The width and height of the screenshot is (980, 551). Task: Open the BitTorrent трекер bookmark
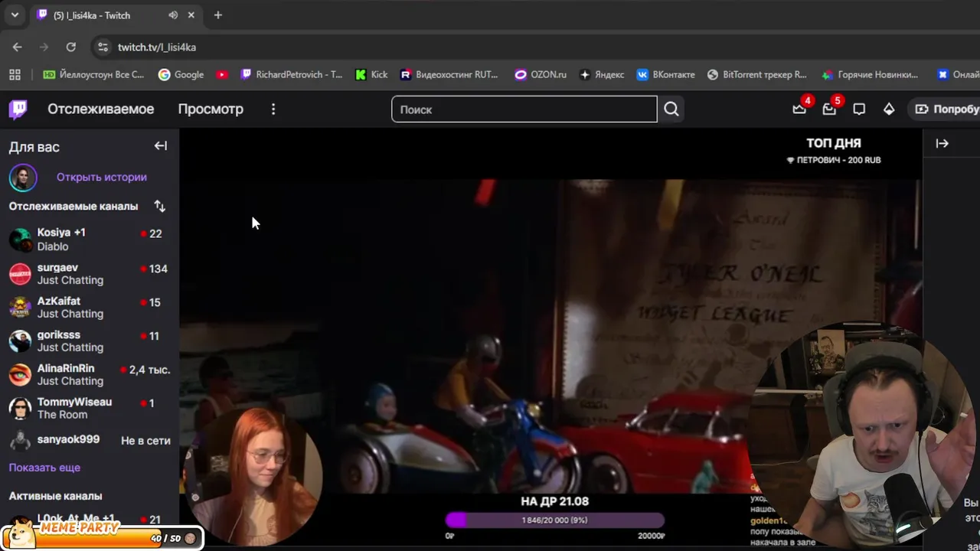click(x=756, y=74)
